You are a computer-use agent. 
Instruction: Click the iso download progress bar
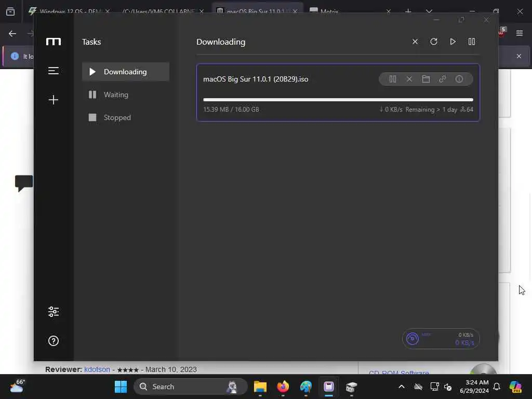point(338,100)
